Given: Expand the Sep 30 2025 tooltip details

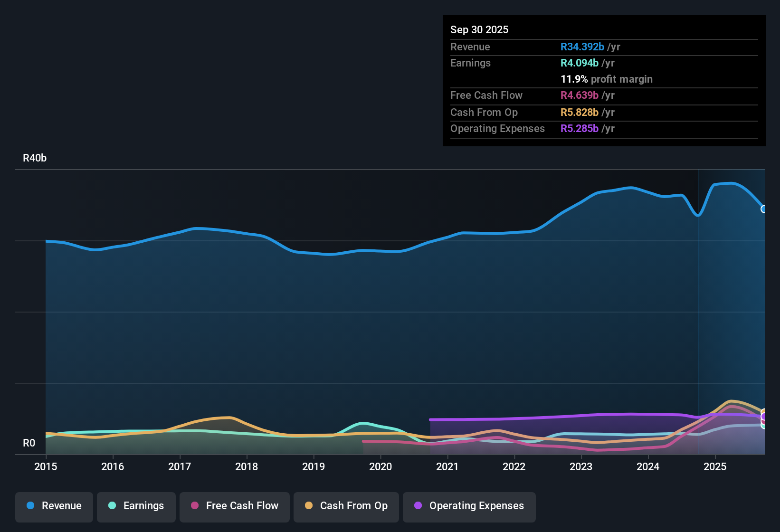Looking at the screenshot, I should click(479, 29).
